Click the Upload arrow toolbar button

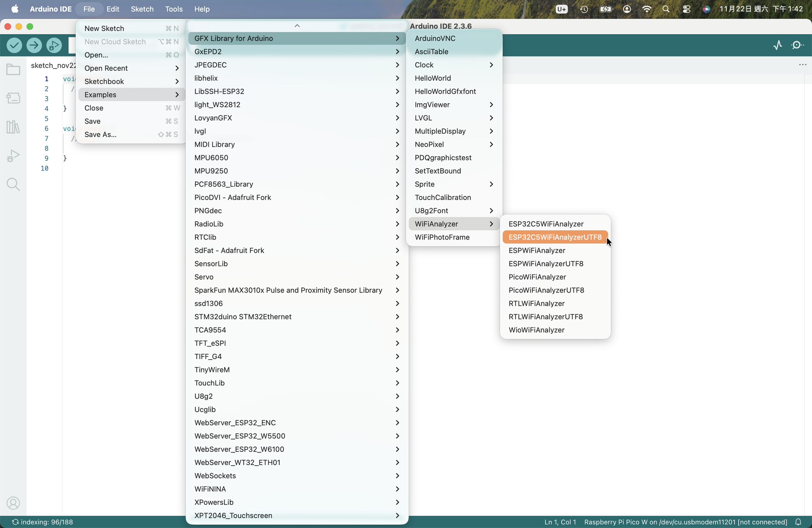[x=34, y=45]
